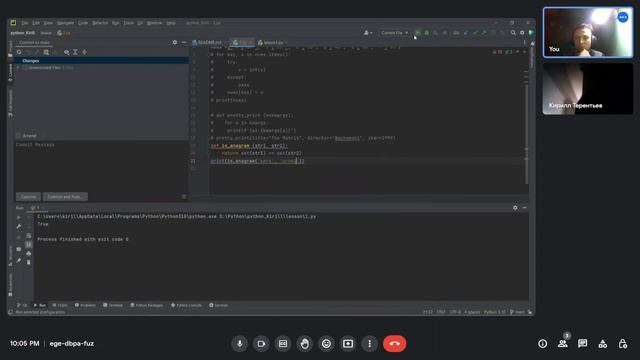Screen dimensions: 640x360
Task: Hide the Commit tool window
Action: click(x=184, y=42)
